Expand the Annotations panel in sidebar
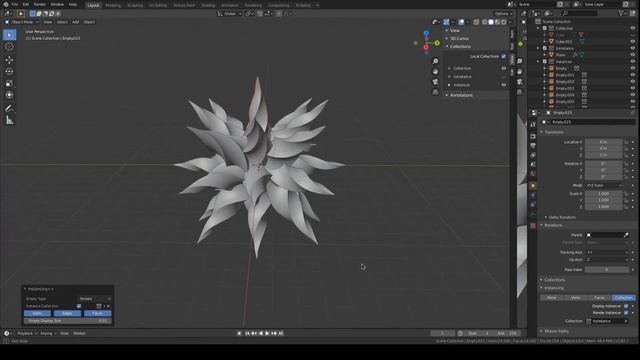This screenshot has height=360, width=640. tap(461, 95)
